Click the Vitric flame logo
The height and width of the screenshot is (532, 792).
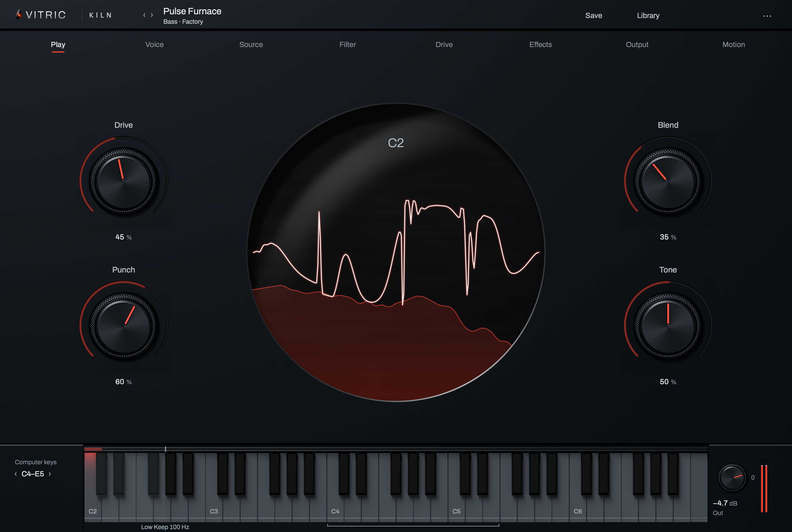[x=19, y=15]
